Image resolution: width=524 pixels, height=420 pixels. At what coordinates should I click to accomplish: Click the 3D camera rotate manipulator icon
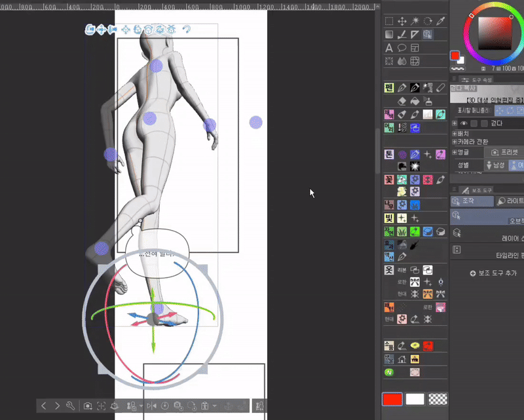(90, 29)
